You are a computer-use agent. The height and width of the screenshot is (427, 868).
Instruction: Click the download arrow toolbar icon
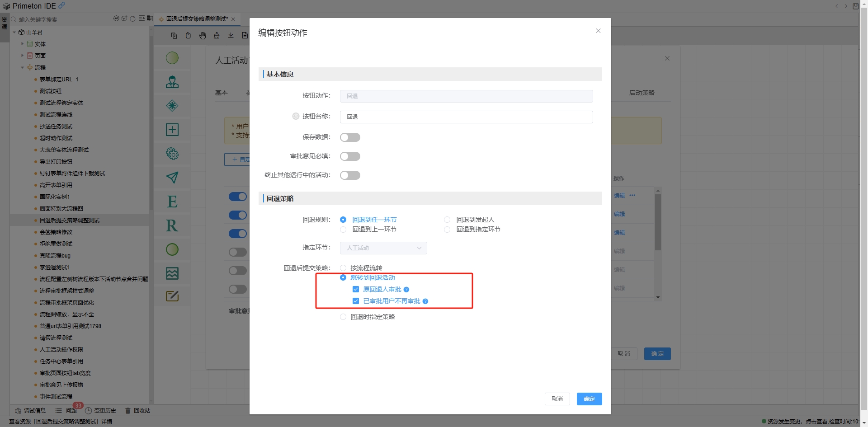click(x=231, y=36)
